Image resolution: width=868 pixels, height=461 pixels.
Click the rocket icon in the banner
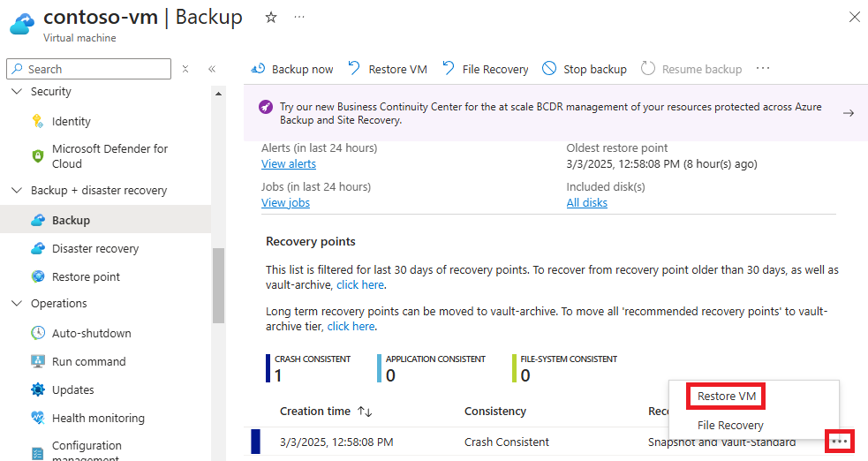(x=266, y=107)
